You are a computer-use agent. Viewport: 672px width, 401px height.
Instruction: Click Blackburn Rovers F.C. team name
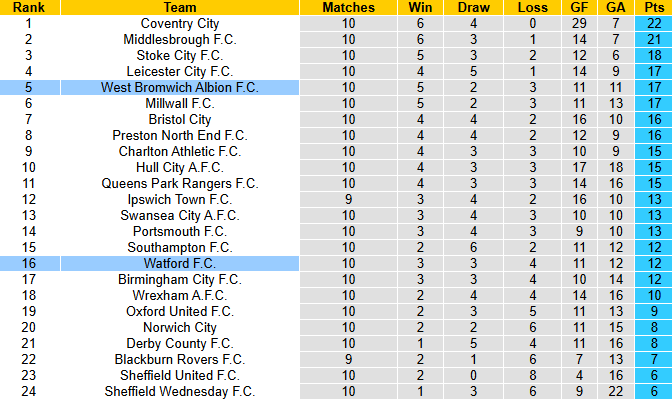click(x=180, y=359)
